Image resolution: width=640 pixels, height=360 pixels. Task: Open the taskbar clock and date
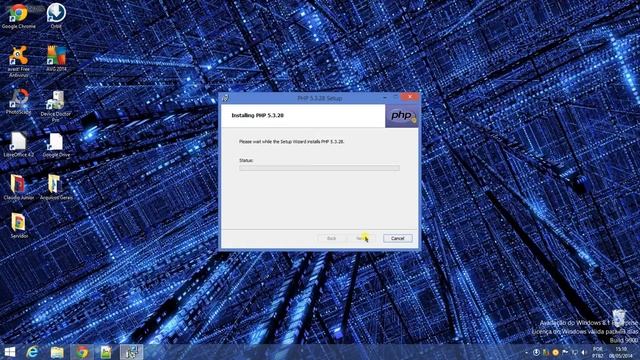click(x=621, y=352)
